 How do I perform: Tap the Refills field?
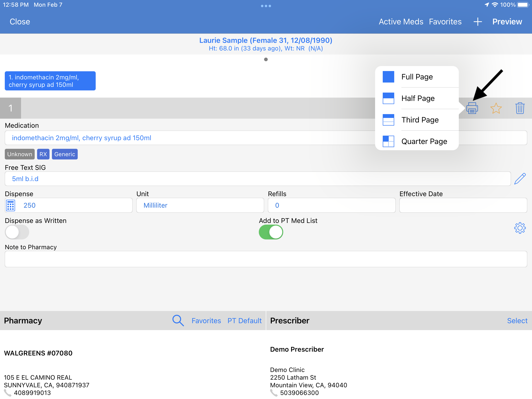(331, 205)
